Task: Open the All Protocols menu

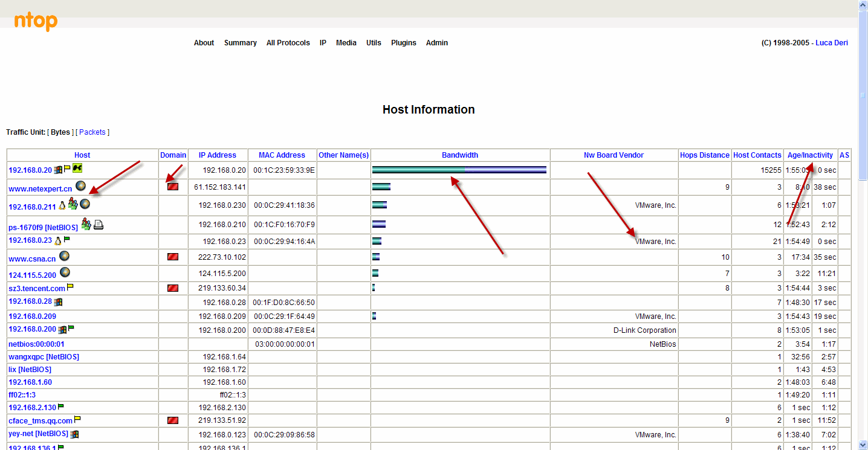Action: tap(288, 43)
